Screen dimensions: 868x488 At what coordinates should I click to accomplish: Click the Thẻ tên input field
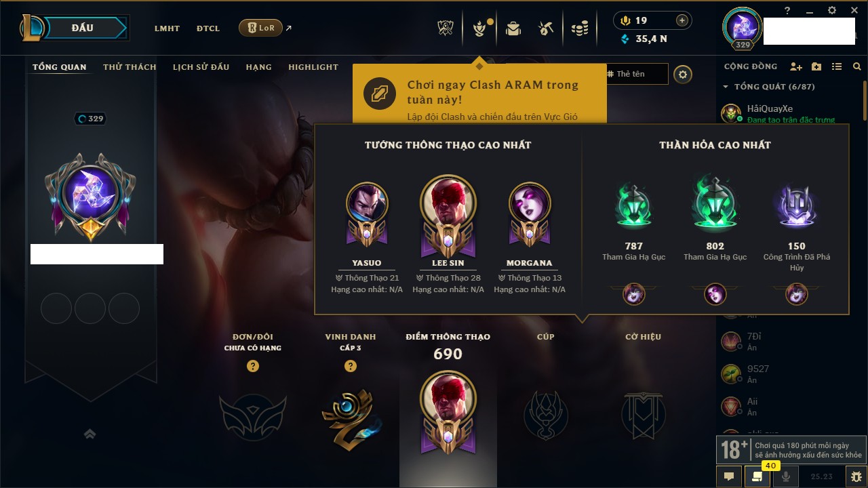tap(636, 74)
